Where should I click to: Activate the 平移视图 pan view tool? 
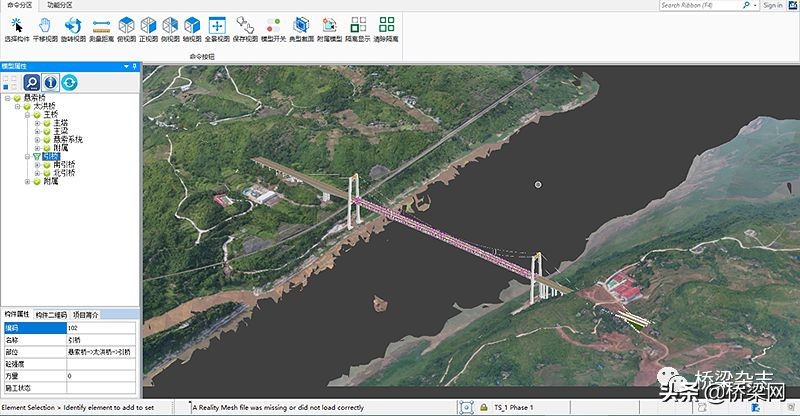pos(45,25)
